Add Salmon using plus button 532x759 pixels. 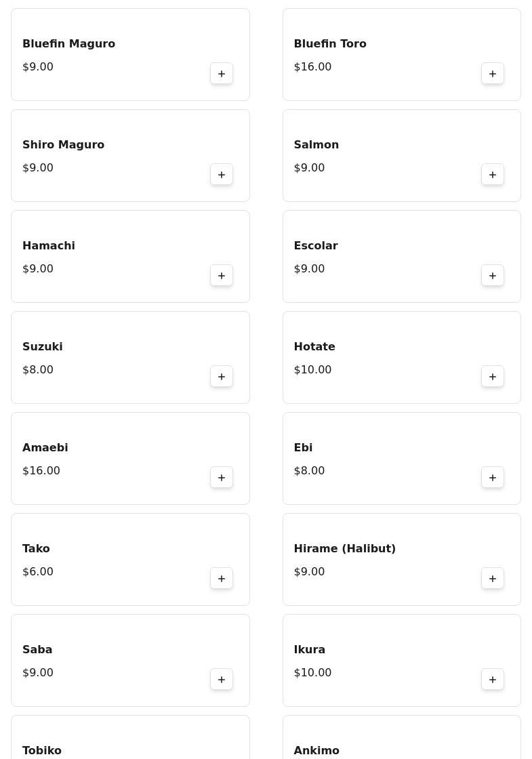493,175
